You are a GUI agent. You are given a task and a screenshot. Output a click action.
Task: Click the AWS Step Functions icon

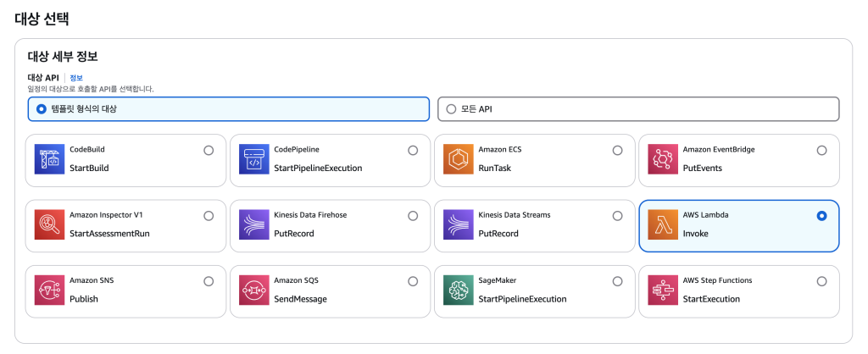pos(662,290)
